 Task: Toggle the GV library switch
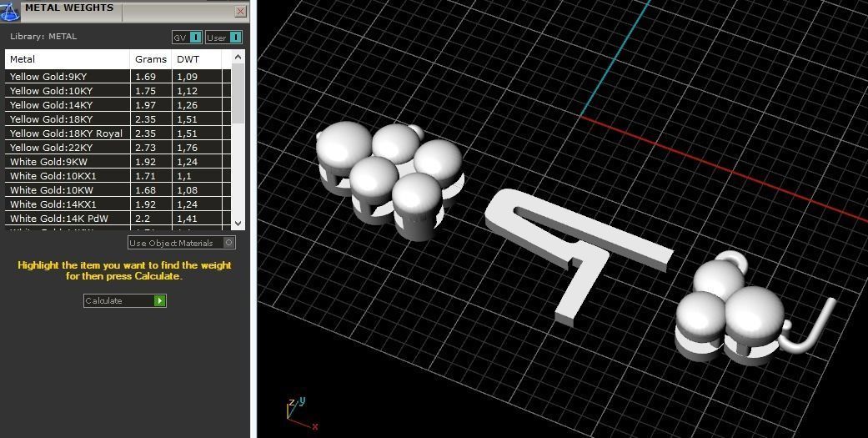[195, 37]
